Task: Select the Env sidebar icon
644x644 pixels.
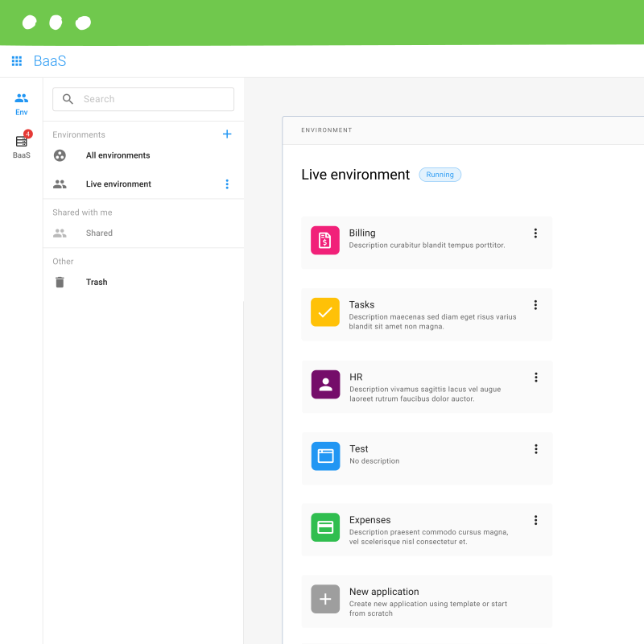Action: 22,103
